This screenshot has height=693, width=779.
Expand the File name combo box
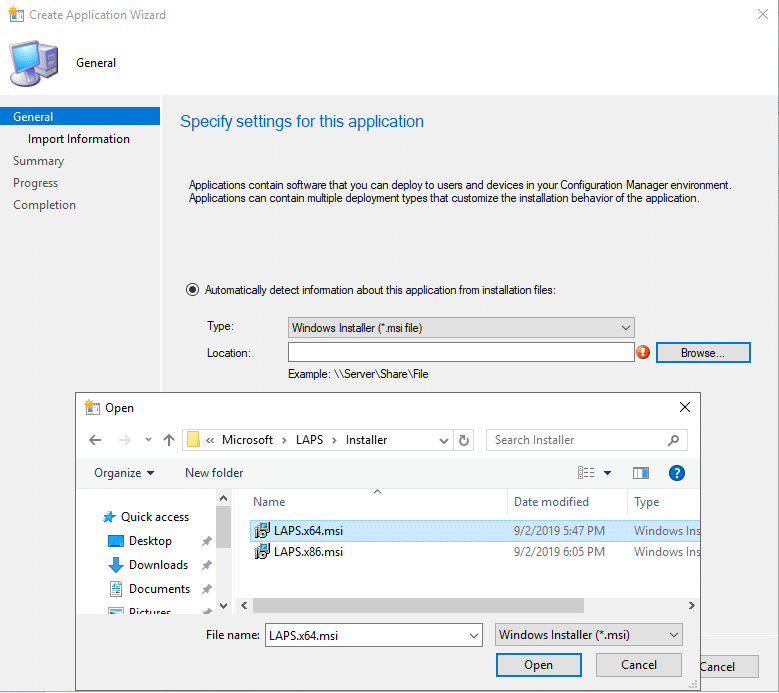coord(474,635)
